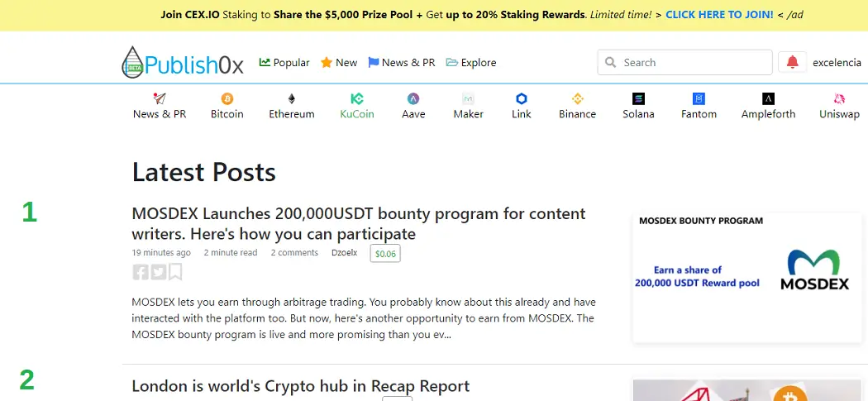The height and width of the screenshot is (401, 868).
Task: Open the Bitcoin coin thumbnail of London post
Action: [x=747, y=390]
